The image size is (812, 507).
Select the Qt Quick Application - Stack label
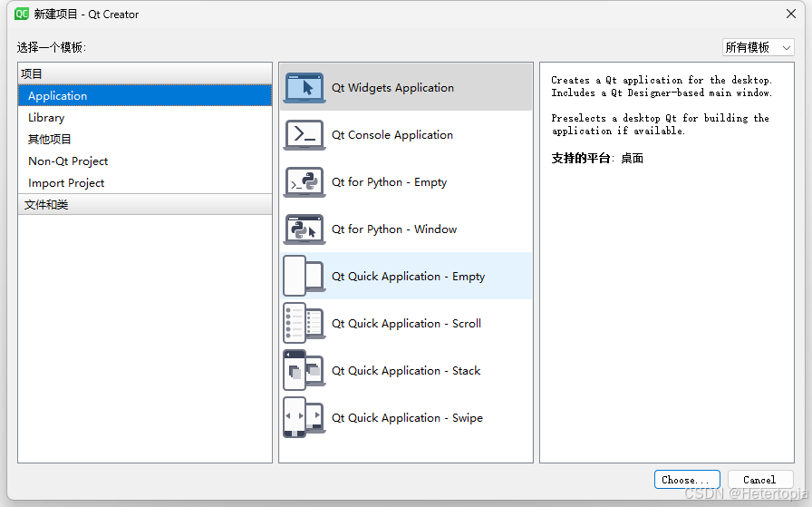(x=406, y=371)
